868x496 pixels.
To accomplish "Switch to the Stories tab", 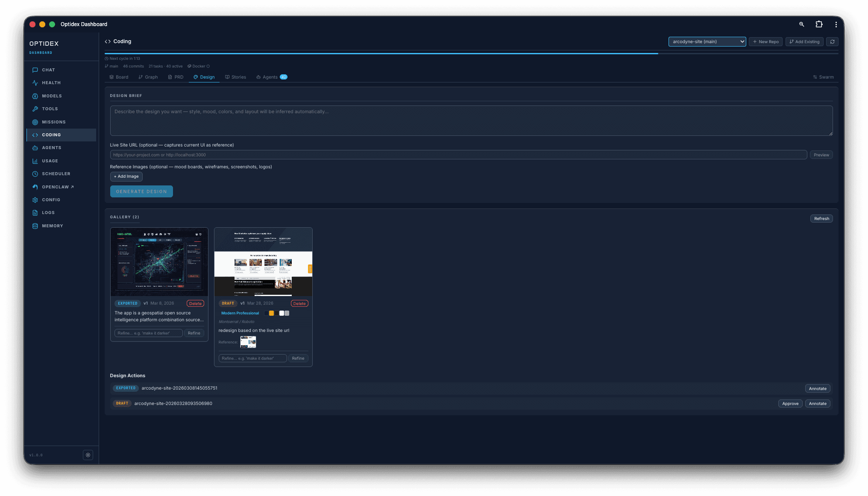I will click(235, 77).
